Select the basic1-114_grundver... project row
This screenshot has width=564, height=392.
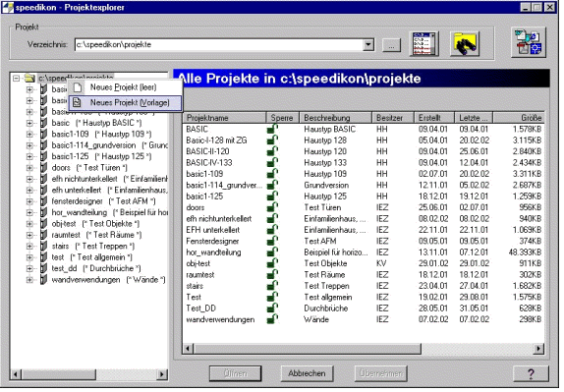point(364,185)
